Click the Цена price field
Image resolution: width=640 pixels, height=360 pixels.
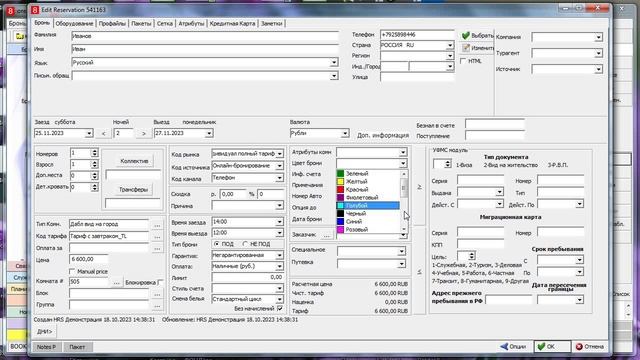click(x=89, y=260)
